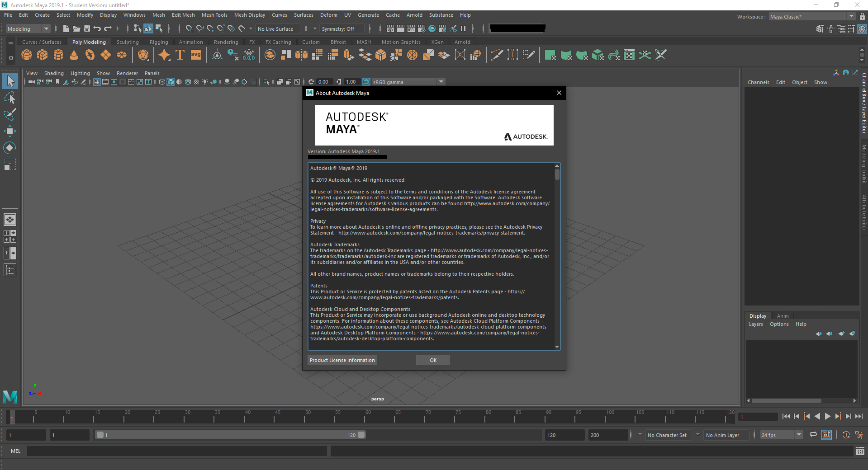This screenshot has width=868, height=470.
Task: Click the Snap to Grids magnet icon
Action: pyautogui.click(x=190, y=28)
